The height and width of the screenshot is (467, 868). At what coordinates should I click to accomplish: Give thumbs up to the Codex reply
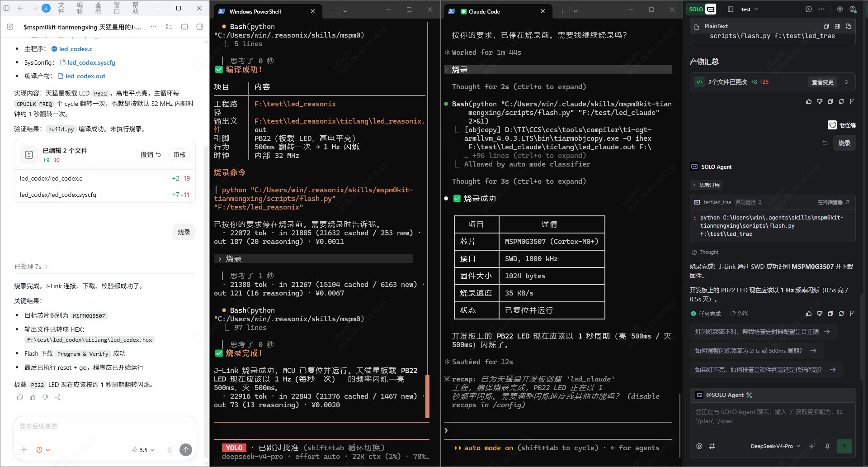(x=33, y=397)
